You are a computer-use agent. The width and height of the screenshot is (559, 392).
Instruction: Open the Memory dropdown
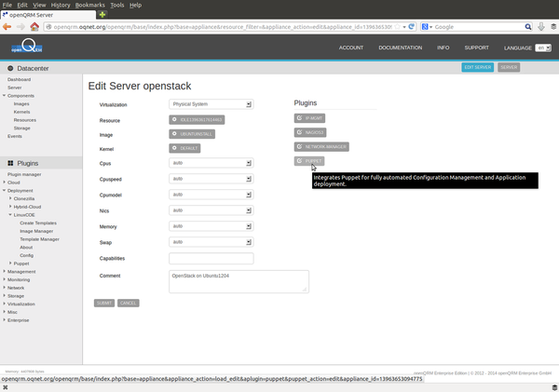click(211, 226)
